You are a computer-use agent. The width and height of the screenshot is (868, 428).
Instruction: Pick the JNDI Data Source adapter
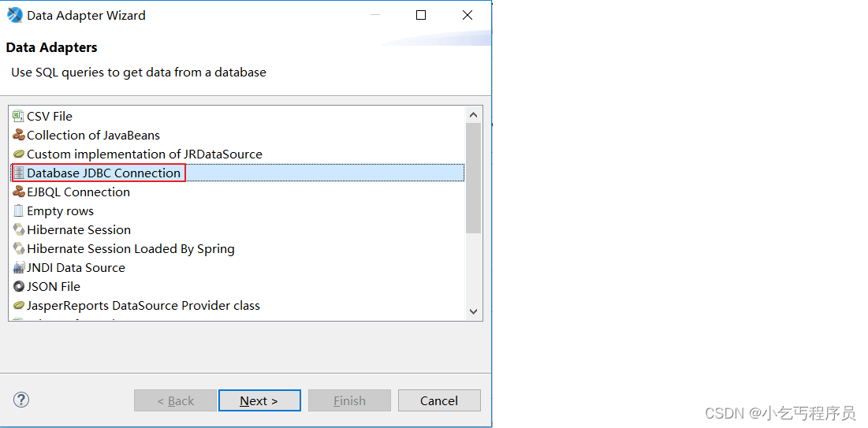click(237, 267)
